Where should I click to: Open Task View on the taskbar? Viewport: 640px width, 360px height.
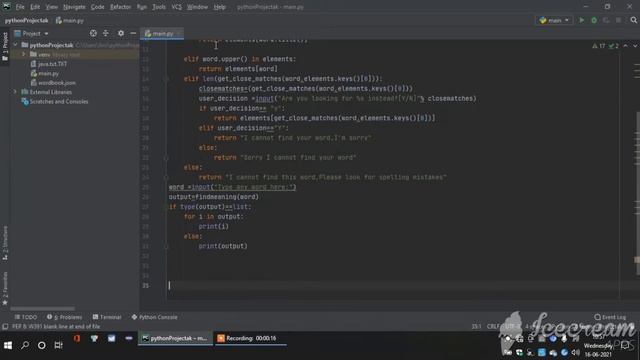click(x=58, y=345)
